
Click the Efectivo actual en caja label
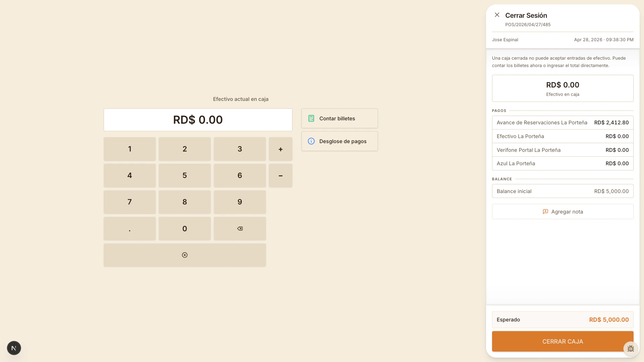pyautogui.click(x=240, y=99)
